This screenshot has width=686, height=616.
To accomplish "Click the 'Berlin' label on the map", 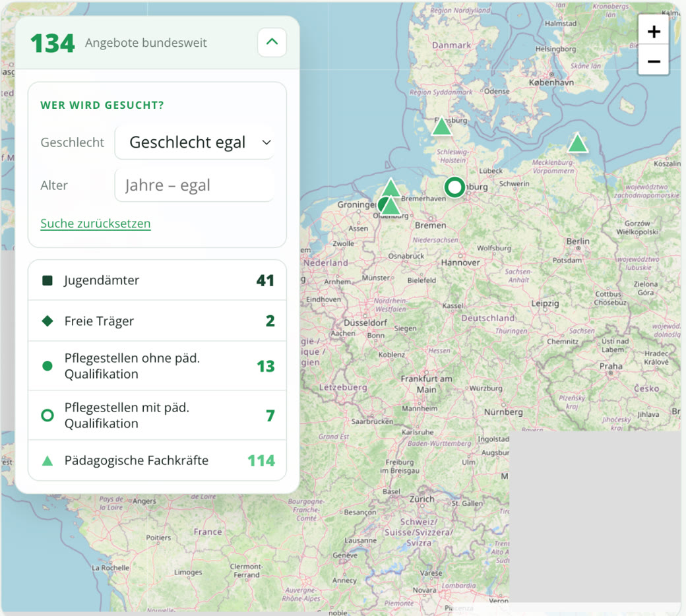I will point(578,241).
